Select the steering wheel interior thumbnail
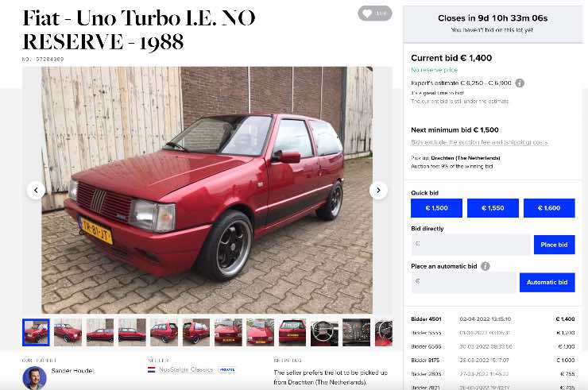The width and height of the screenshot is (588, 390). 324,332
